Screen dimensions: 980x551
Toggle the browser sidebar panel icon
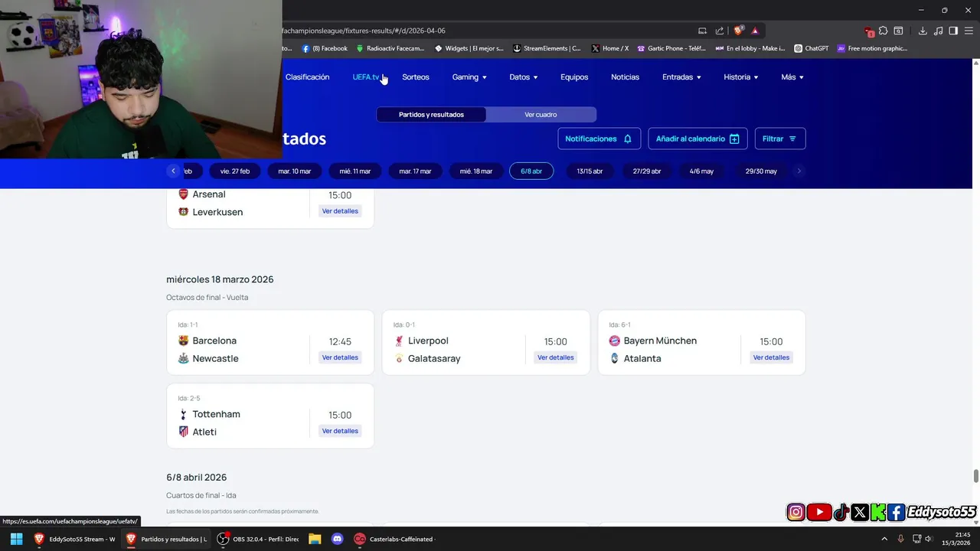(x=953, y=31)
